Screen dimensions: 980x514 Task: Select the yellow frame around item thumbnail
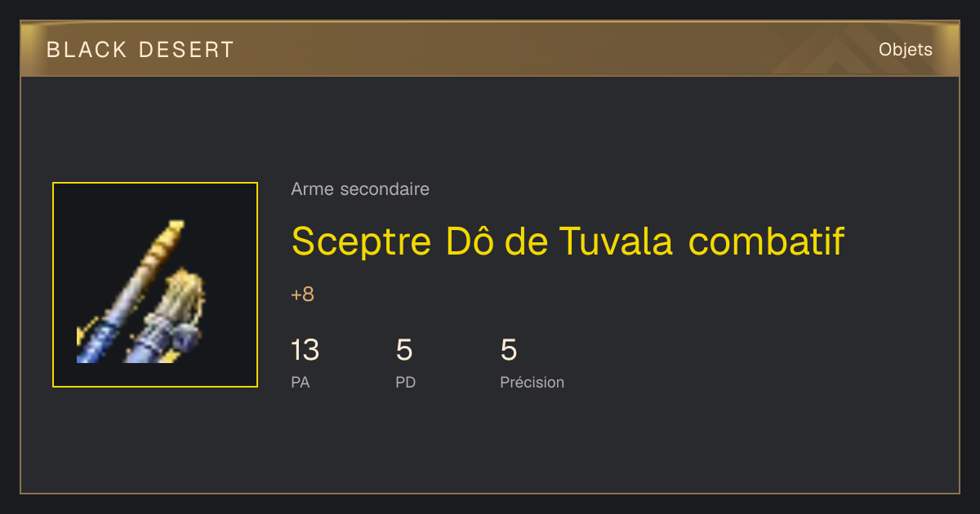point(155,285)
